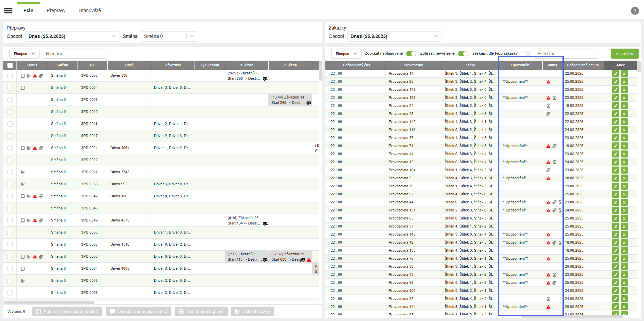Click coins icon for Provozovna 104
This screenshot has height=321, width=644.
pos(548,170)
